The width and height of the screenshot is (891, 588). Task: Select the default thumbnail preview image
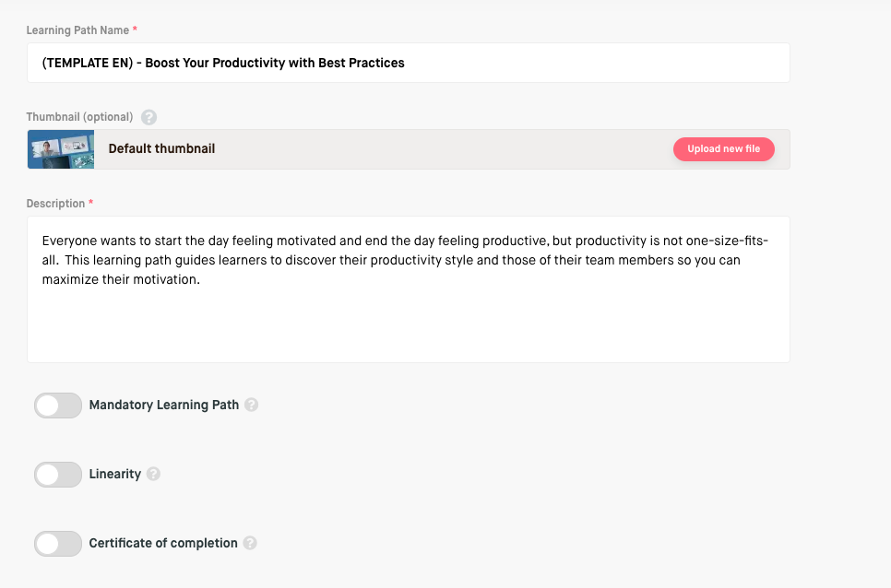(x=61, y=149)
